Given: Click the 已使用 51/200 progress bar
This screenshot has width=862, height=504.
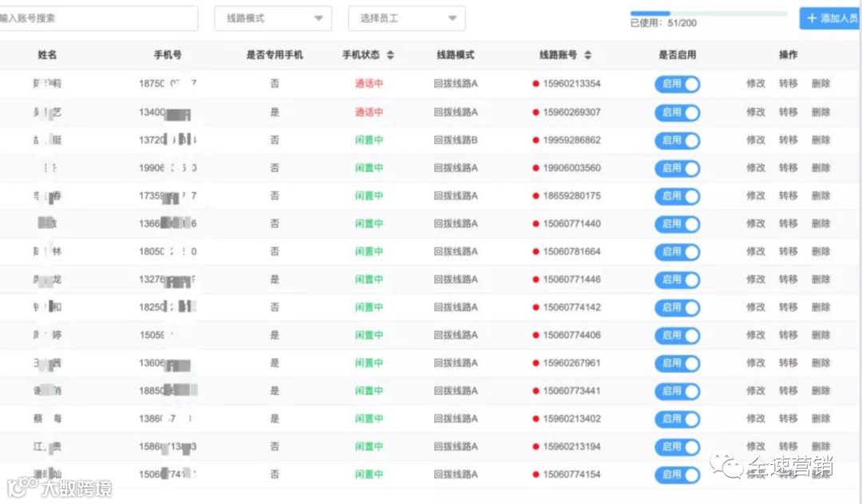Looking at the screenshot, I should (709, 13).
